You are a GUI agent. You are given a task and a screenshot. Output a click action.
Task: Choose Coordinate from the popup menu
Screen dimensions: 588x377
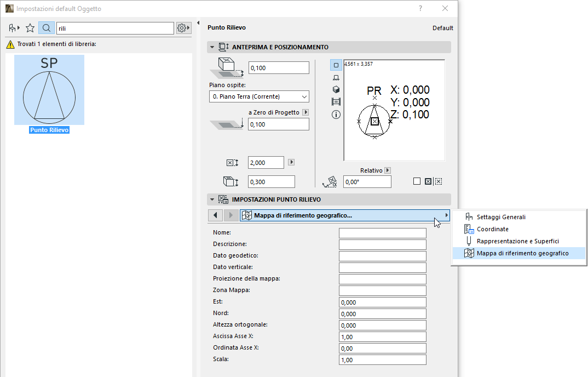click(520, 229)
